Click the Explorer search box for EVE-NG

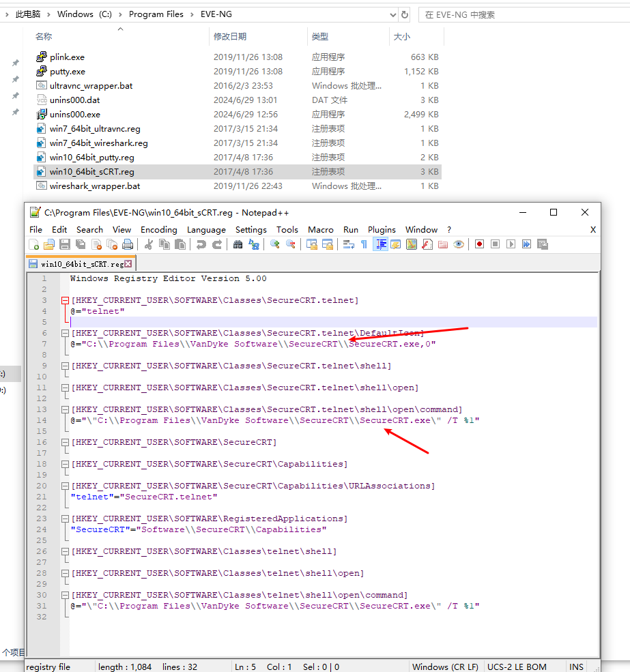[x=525, y=14]
